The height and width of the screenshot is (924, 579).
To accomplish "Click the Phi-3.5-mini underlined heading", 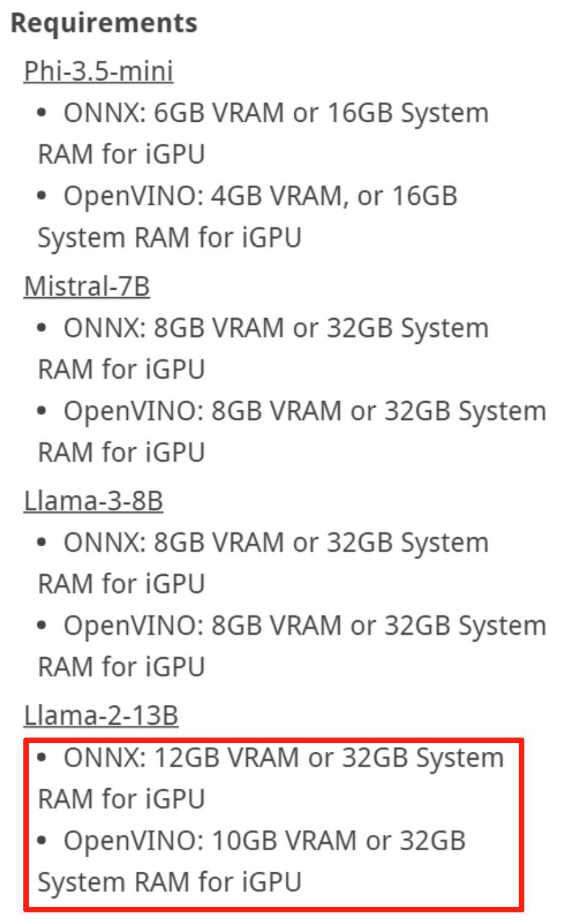I will (x=98, y=71).
